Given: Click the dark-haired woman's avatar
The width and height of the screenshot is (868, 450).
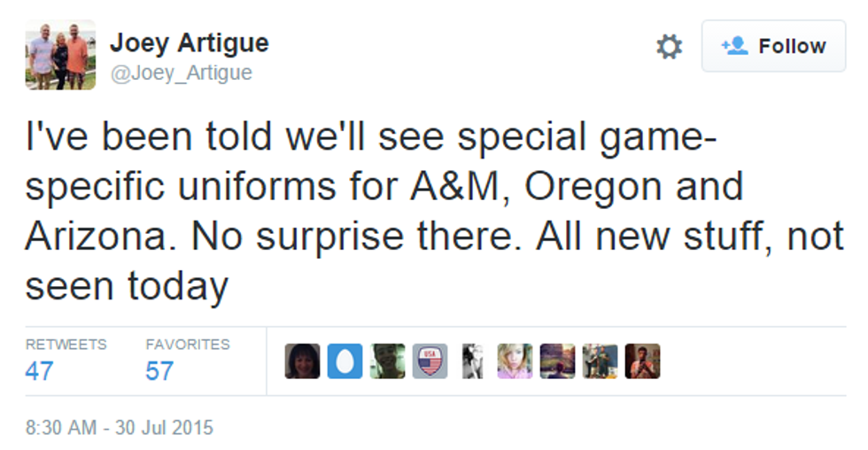Looking at the screenshot, I should (302, 361).
